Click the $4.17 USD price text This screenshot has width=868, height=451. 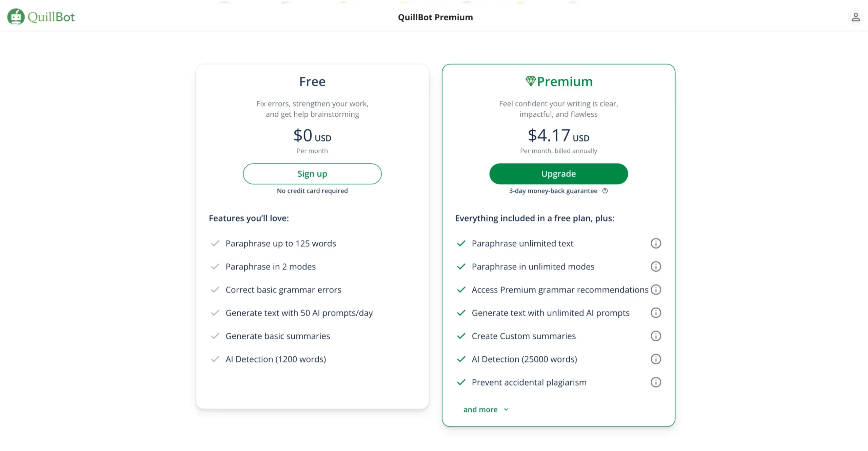pos(558,135)
